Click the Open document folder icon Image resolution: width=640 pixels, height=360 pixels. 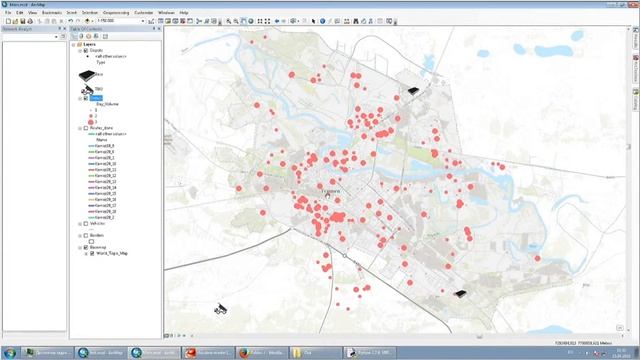[16, 21]
